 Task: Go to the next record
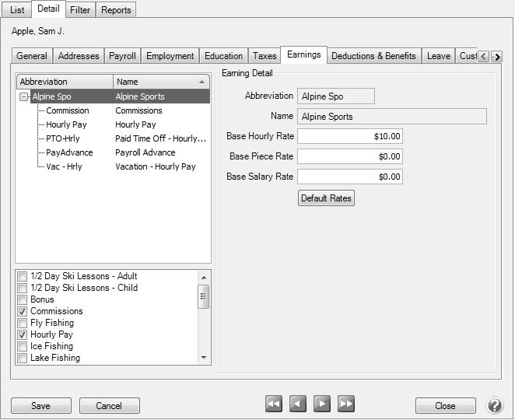[x=322, y=404]
